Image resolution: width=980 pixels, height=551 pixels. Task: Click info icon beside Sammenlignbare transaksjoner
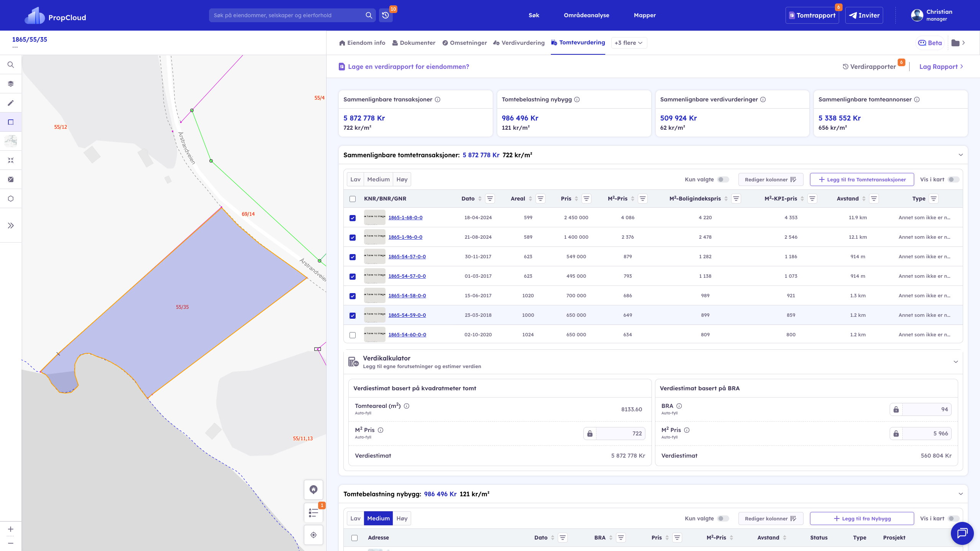[438, 99]
